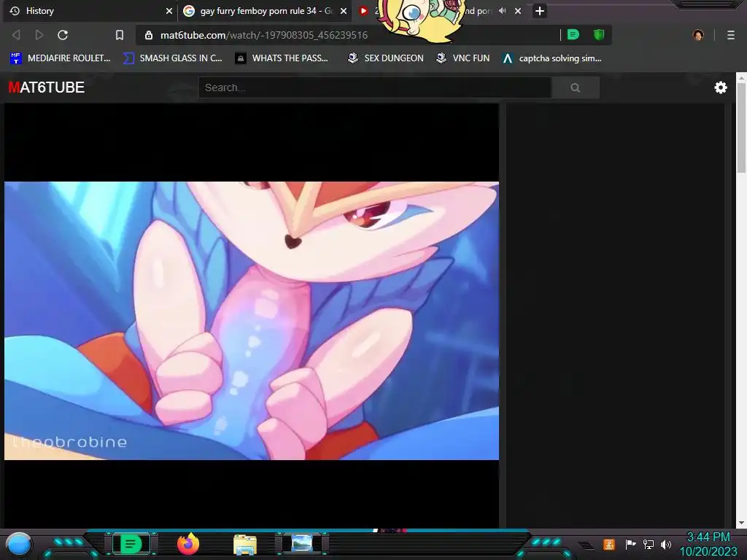747x560 pixels.
Task: Click the site Search... field
Action: coord(375,87)
